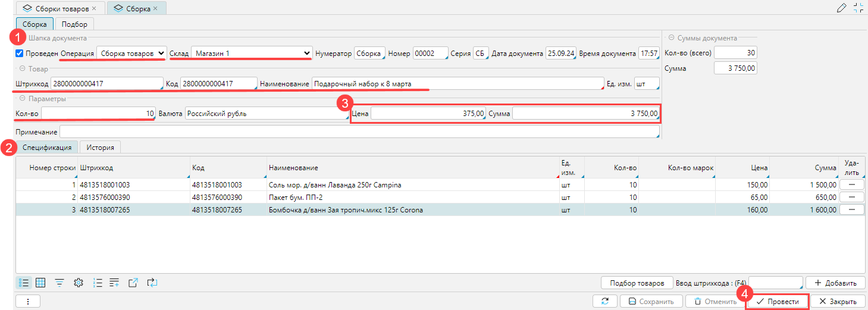Open table settings gear icon
The height and width of the screenshot is (310, 868).
(78, 283)
